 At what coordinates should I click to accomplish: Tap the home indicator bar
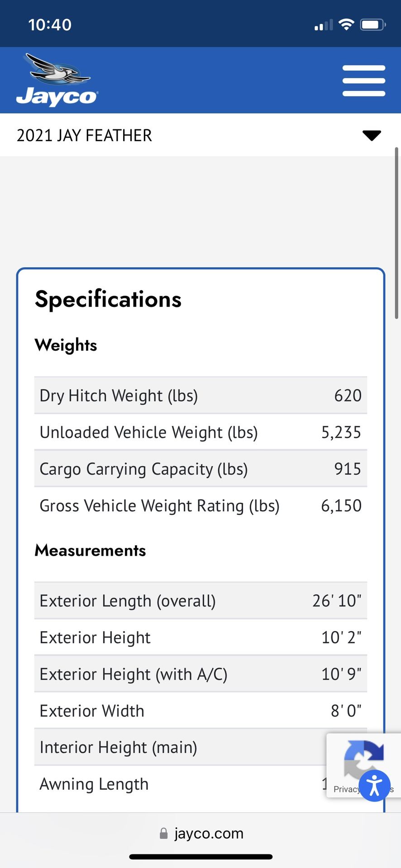click(200, 857)
